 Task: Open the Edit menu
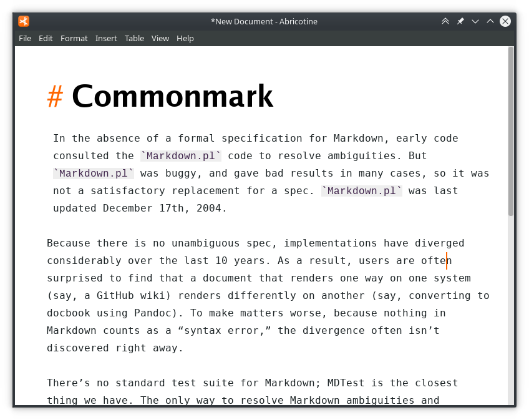pyautogui.click(x=46, y=38)
